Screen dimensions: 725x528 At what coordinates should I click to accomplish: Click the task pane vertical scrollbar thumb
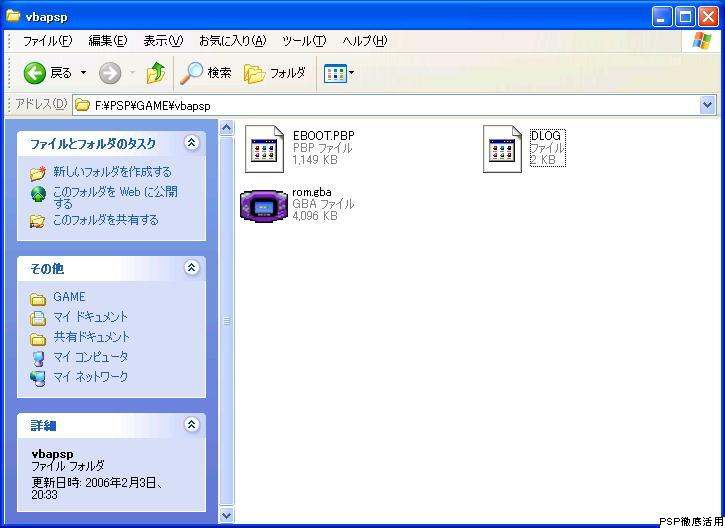[x=227, y=321]
